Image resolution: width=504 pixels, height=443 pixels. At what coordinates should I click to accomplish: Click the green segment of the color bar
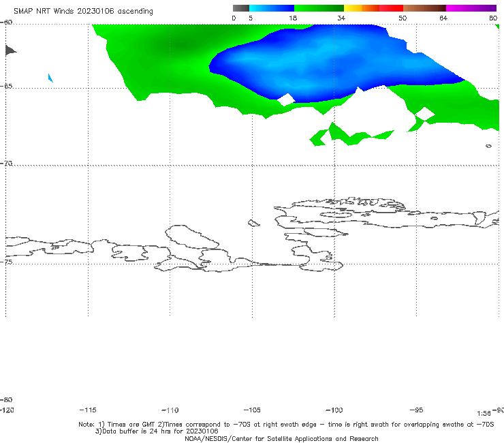[x=319, y=8]
